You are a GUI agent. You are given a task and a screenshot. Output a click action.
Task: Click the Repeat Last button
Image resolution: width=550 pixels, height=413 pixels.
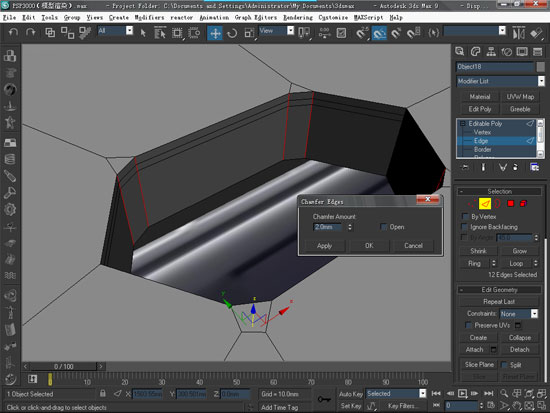499,302
